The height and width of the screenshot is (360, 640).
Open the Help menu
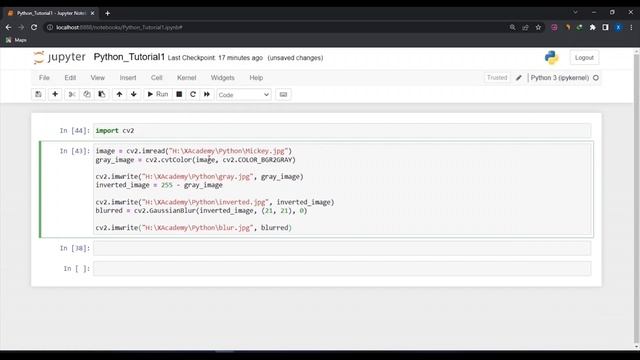pyautogui.click(x=256, y=78)
